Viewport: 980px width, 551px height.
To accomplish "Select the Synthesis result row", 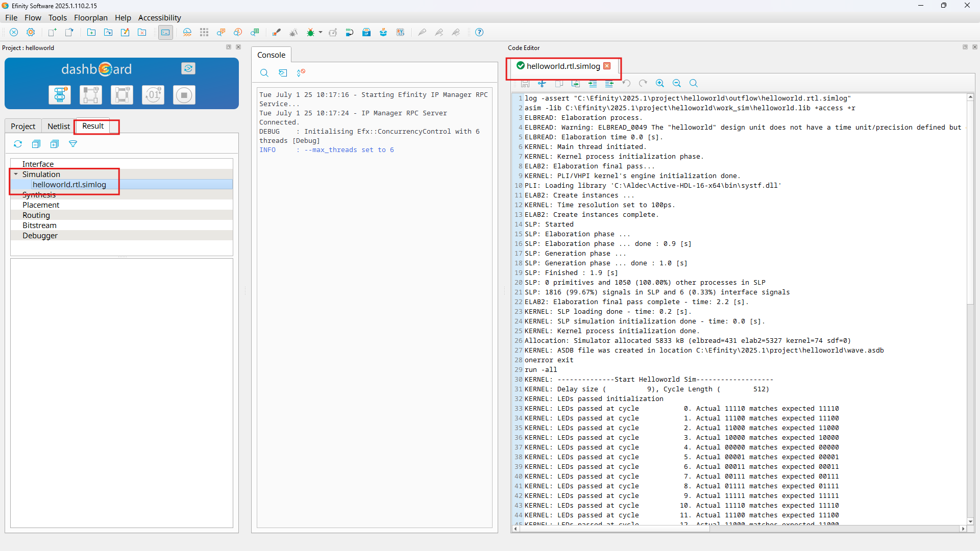I will coord(121,195).
